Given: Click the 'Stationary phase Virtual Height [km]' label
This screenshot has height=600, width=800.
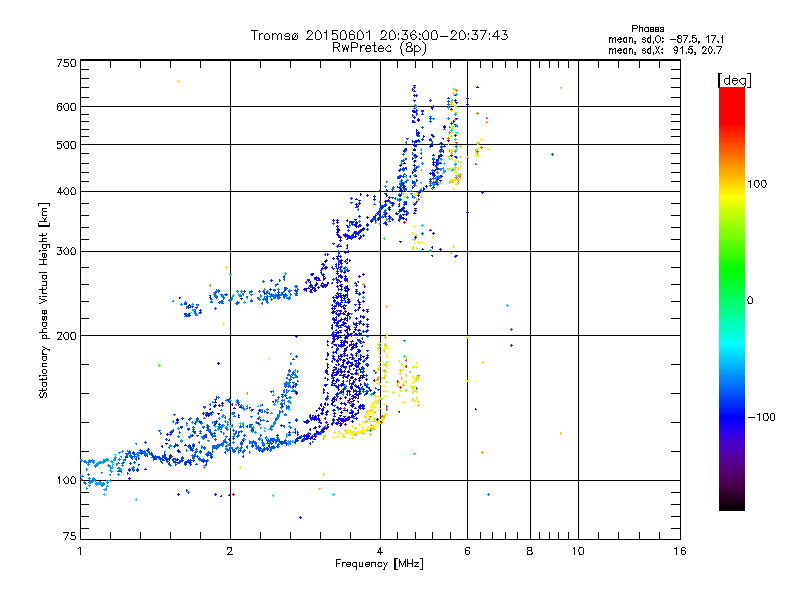Looking at the screenshot, I should point(43,300).
